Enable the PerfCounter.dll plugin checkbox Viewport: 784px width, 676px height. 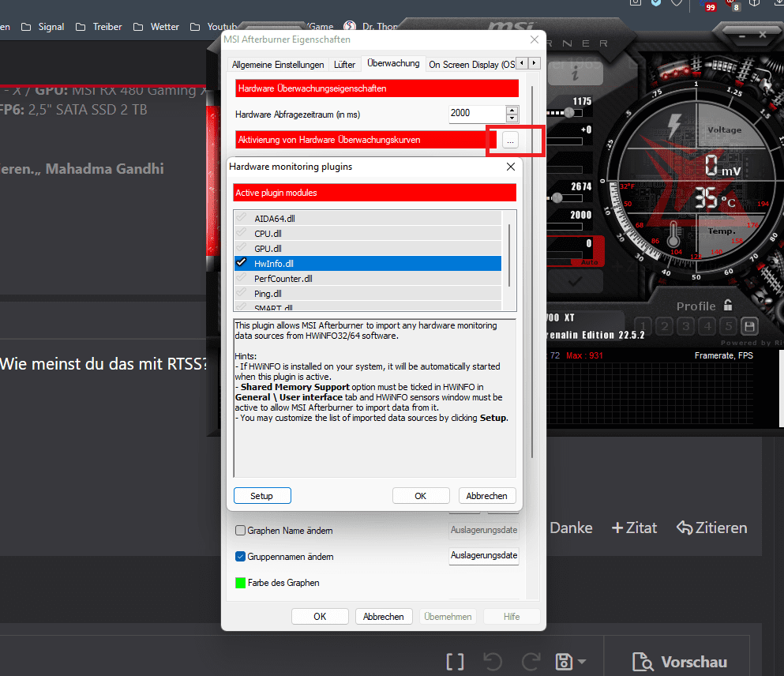[x=242, y=277]
